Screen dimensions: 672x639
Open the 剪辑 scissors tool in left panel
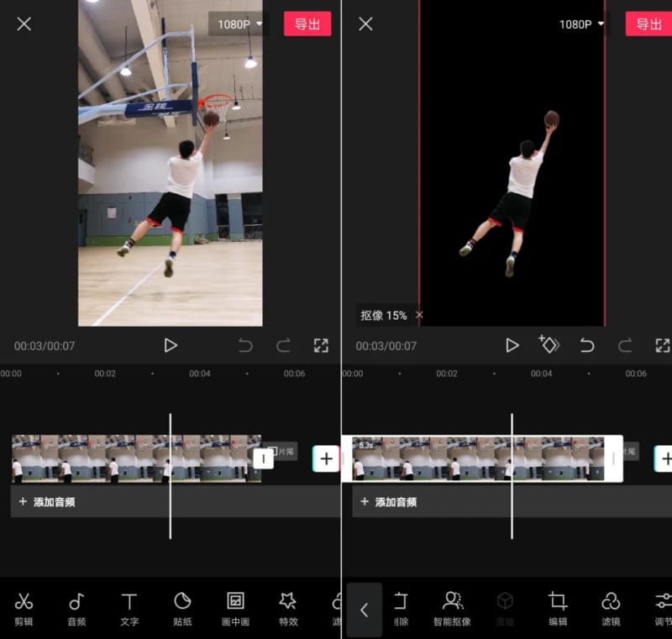24,609
